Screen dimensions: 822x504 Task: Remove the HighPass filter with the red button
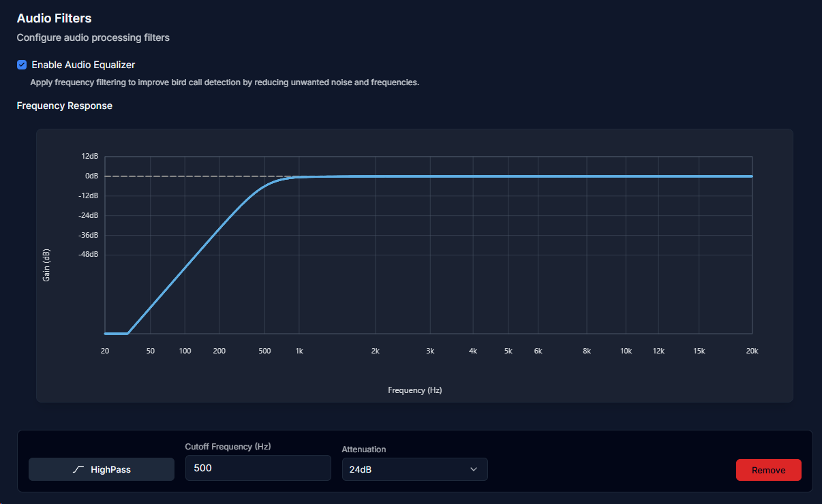coord(768,470)
